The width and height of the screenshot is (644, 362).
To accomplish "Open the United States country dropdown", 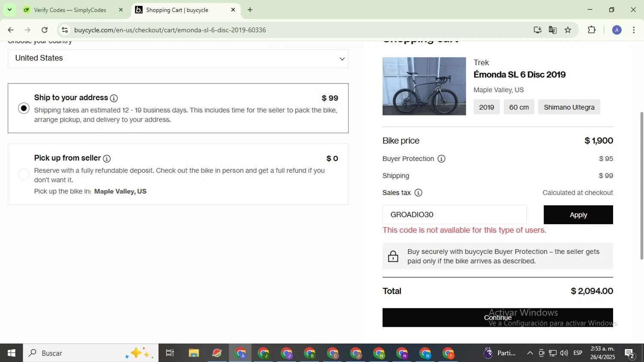I will 178,58.
